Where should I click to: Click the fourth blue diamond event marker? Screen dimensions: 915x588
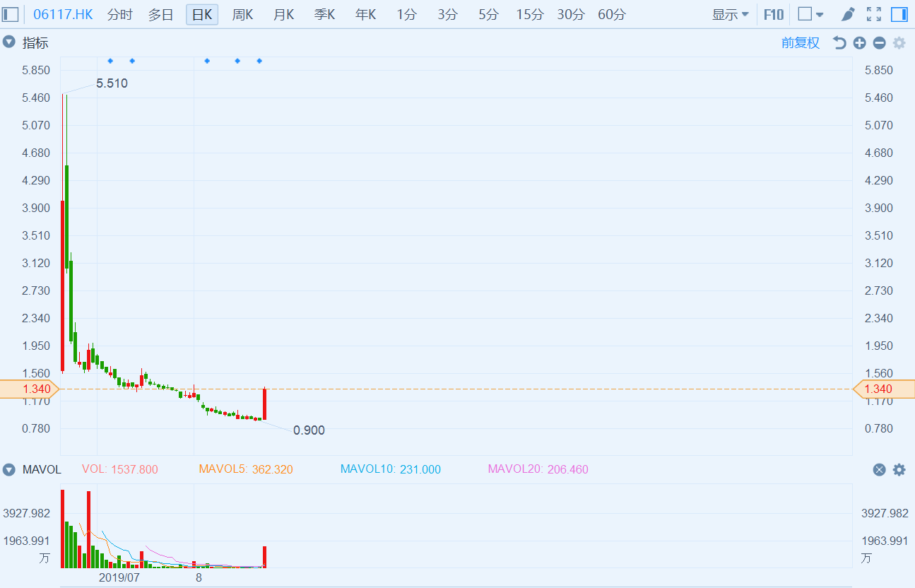pyautogui.click(x=237, y=61)
